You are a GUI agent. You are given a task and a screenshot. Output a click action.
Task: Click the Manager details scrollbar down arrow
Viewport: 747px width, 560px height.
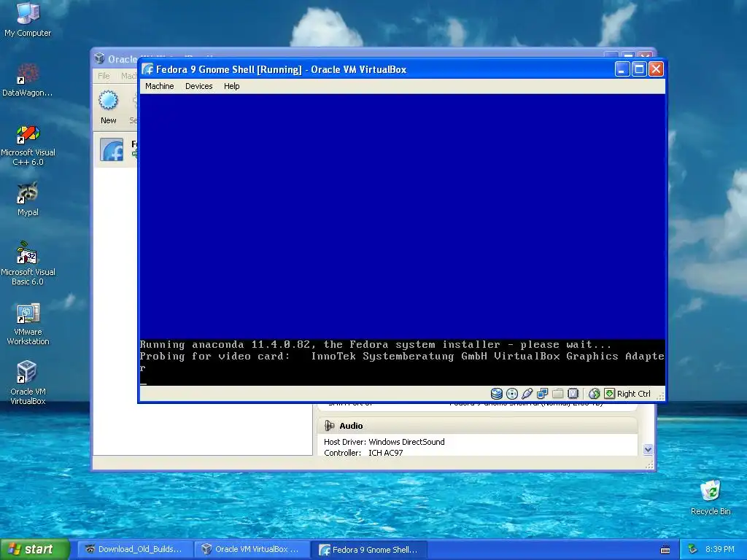click(x=648, y=449)
